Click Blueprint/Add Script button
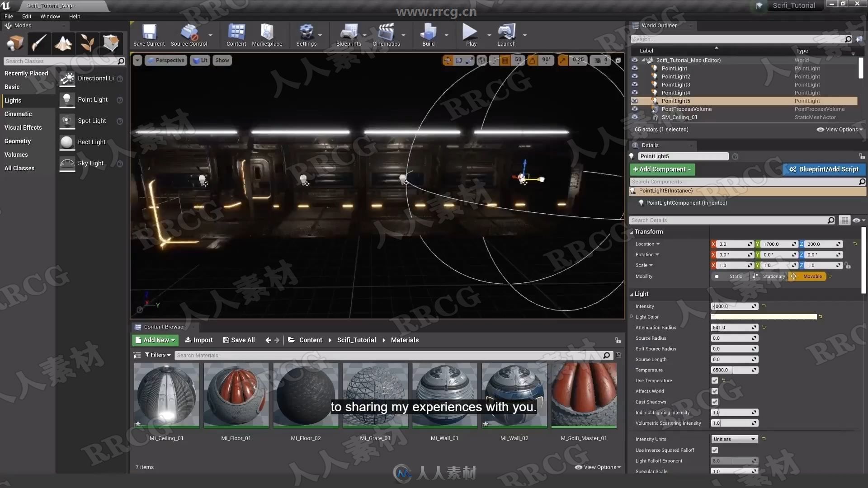Image resolution: width=868 pixels, height=488 pixels. (x=826, y=169)
